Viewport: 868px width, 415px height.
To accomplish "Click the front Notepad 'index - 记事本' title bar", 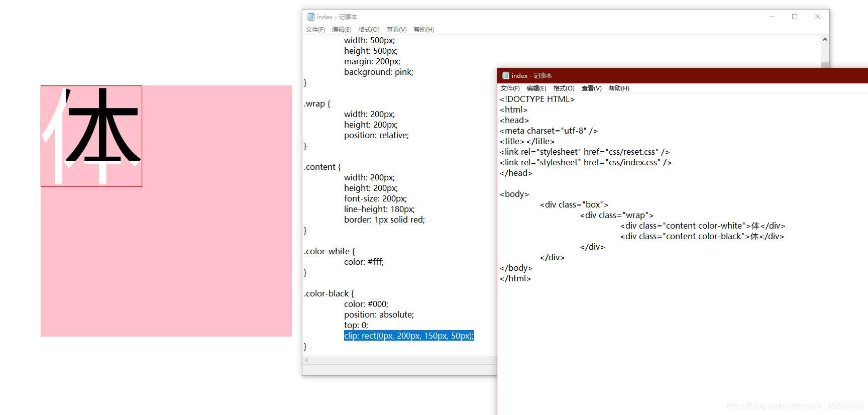I will (683, 75).
